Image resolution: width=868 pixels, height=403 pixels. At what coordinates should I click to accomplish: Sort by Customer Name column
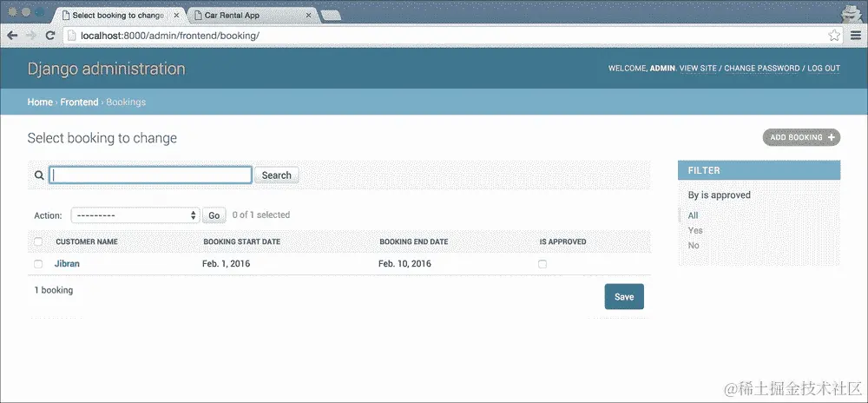pos(86,242)
